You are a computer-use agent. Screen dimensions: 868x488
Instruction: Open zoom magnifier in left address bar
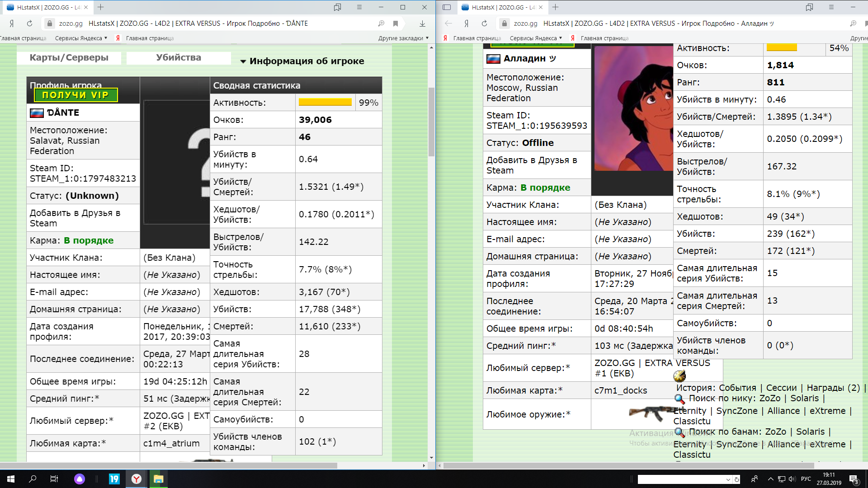pos(381,23)
